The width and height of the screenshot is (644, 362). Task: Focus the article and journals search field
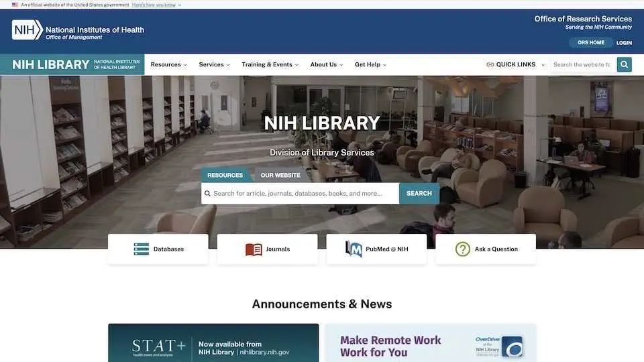tap(300, 194)
